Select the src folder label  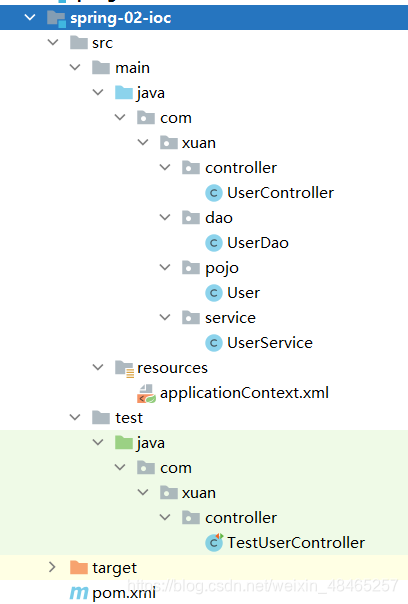[102, 43]
